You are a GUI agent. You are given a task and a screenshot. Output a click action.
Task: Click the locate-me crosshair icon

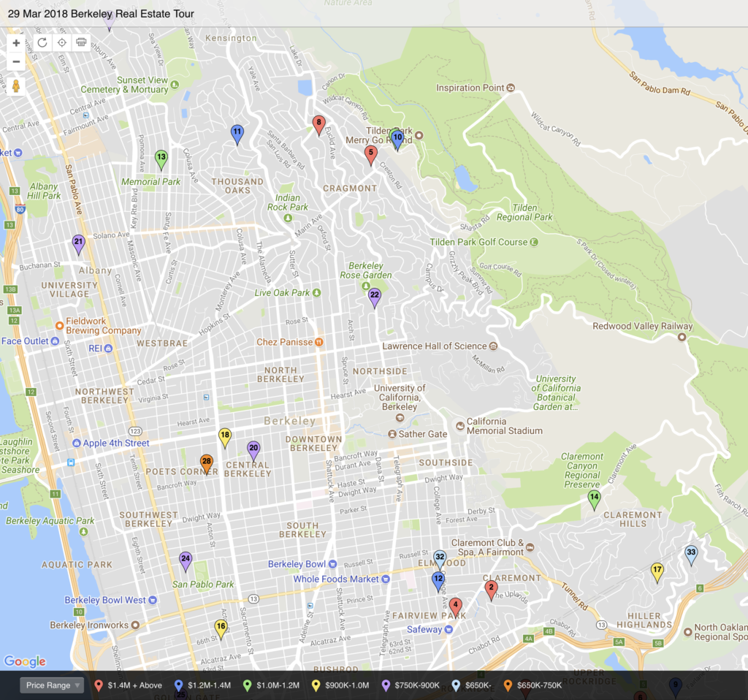coord(62,42)
